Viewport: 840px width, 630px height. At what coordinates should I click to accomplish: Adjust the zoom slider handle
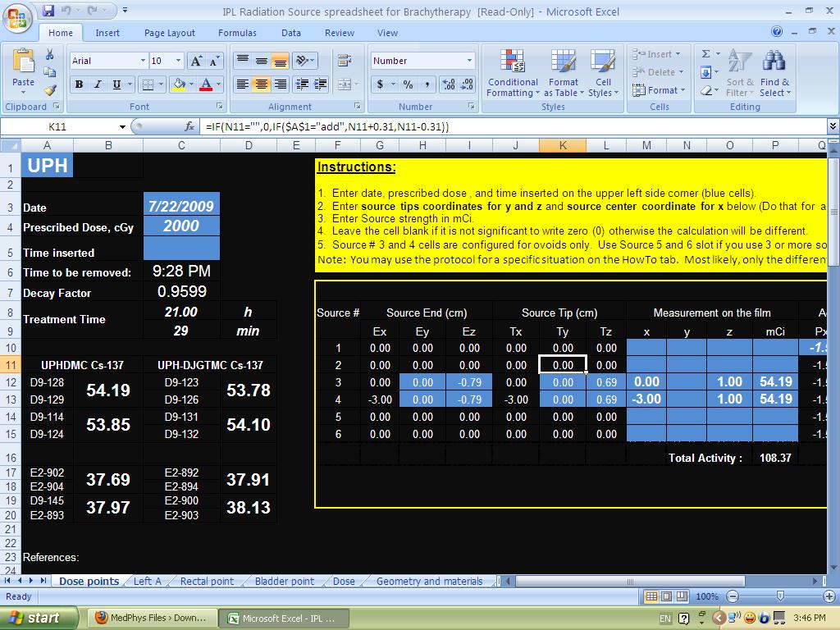coord(781,596)
